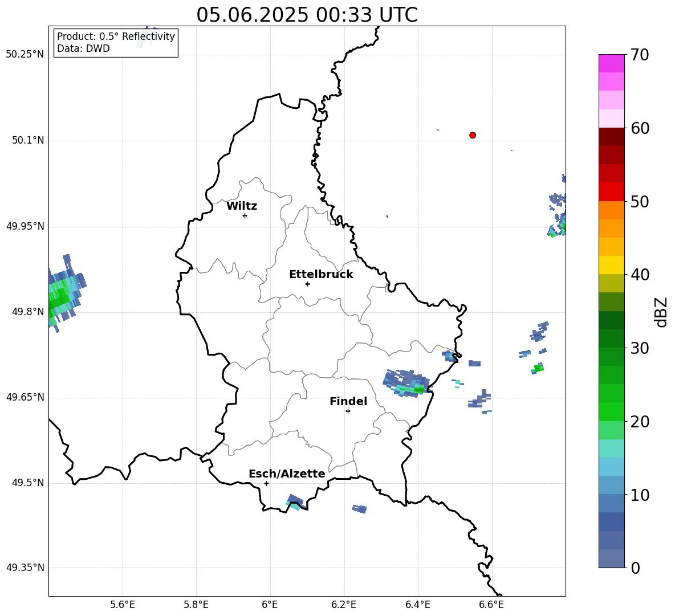
Task: Click the 'Product: 0.5° Reflectivity' legend text
Action: click(116, 36)
